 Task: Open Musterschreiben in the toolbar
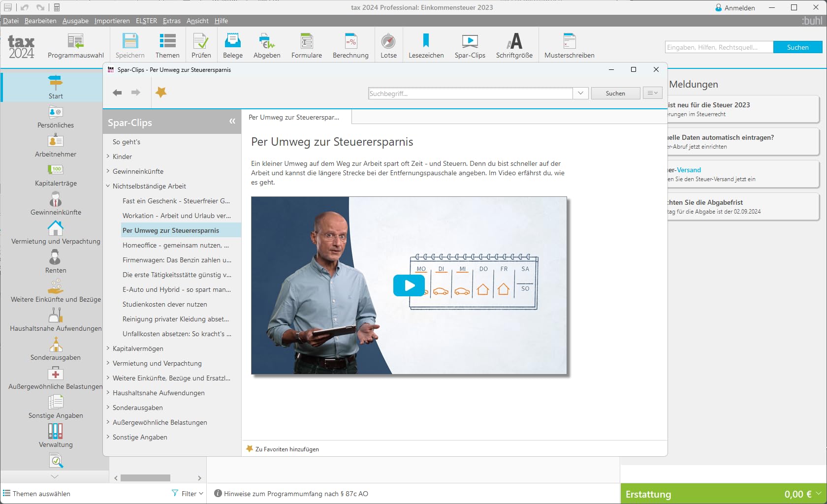tap(569, 46)
